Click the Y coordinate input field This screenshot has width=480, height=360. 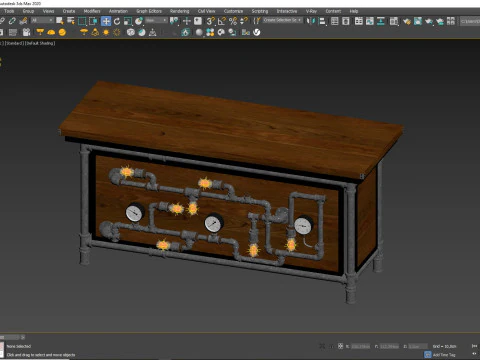(389, 346)
